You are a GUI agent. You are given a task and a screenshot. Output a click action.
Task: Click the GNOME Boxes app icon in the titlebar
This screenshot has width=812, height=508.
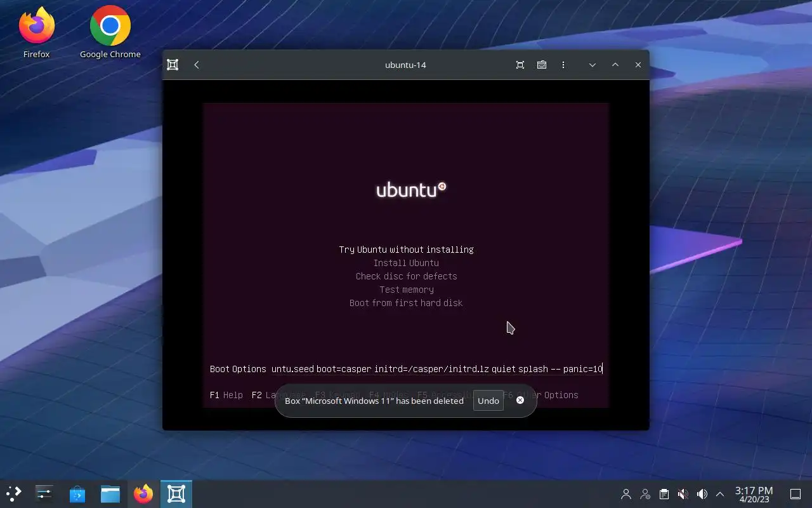(173, 65)
